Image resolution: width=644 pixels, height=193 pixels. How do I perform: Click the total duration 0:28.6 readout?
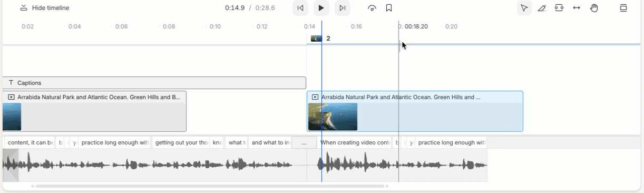point(265,8)
